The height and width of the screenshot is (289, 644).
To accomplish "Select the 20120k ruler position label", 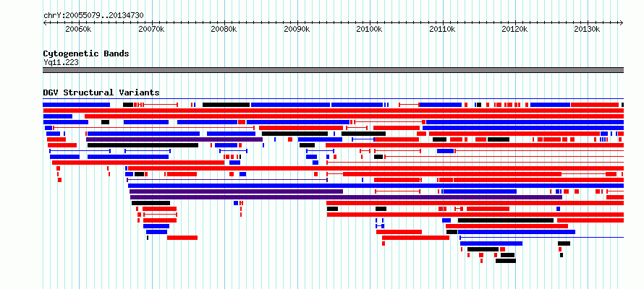I will (x=514, y=29).
